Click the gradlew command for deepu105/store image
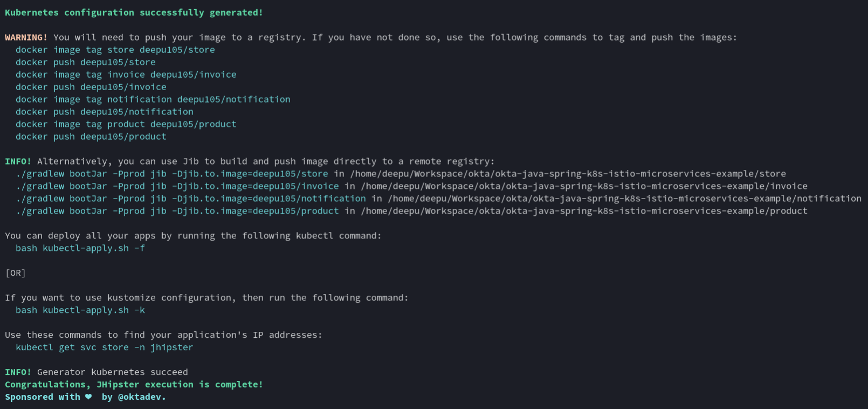Image resolution: width=868 pixels, height=409 pixels. tap(171, 174)
